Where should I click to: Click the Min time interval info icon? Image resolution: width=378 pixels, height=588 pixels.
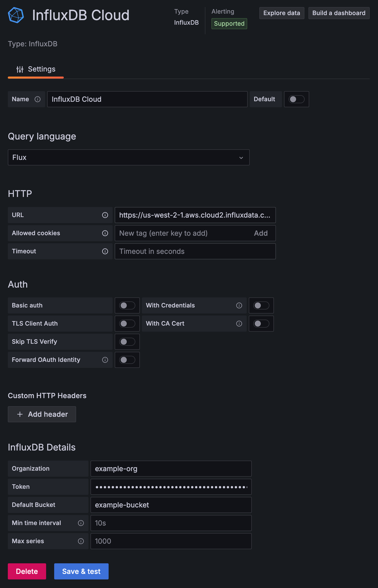pos(81,523)
